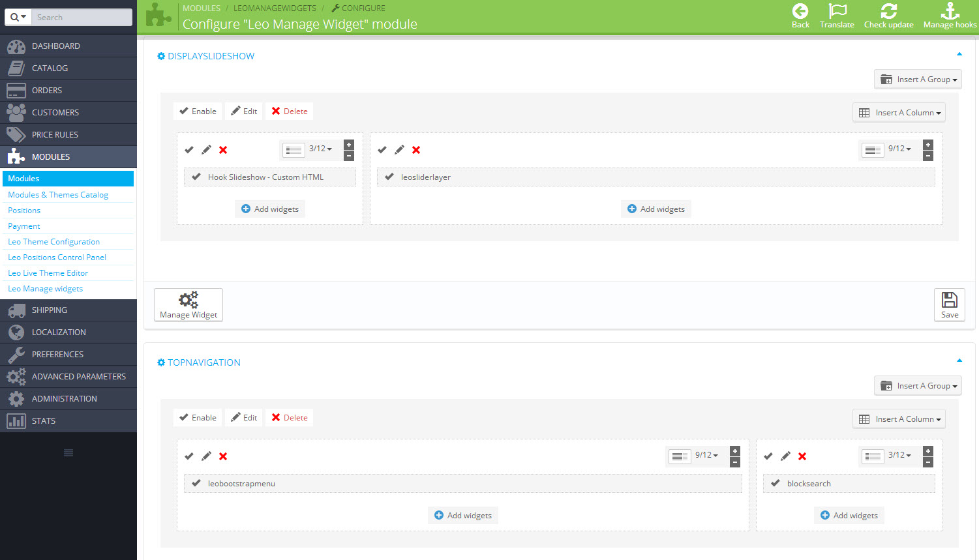Screen dimensions: 979x560
Task: Click the Stats sidebar menu item
Action: (68, 421)
